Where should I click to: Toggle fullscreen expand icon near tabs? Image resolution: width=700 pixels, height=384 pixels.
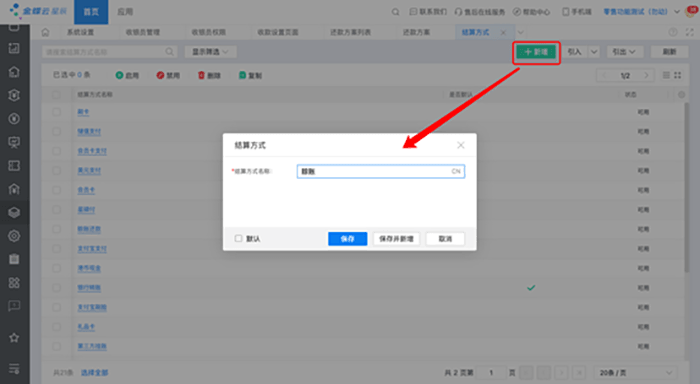[690, 32]
